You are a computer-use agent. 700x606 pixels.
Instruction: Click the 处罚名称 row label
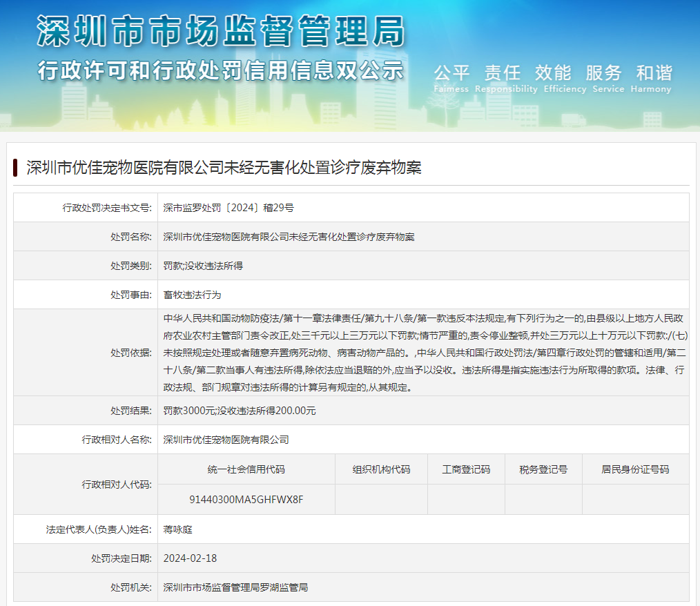tap(131, 237)
